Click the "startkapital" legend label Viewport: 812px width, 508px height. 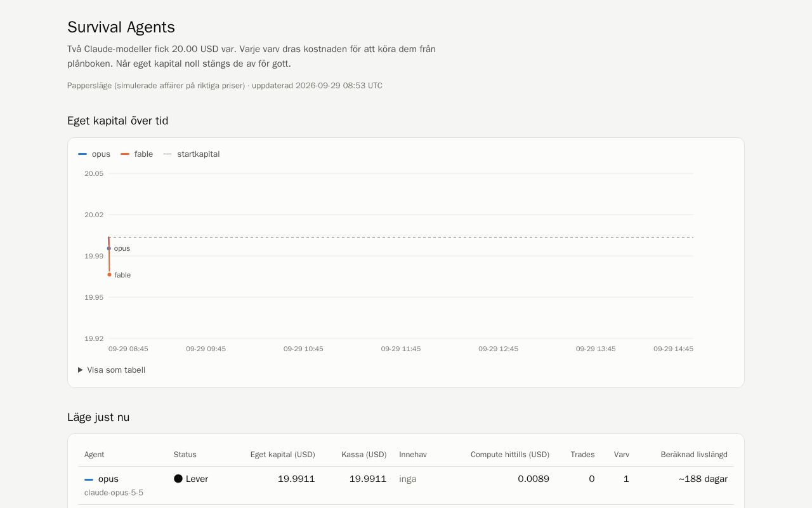(199, 154)
